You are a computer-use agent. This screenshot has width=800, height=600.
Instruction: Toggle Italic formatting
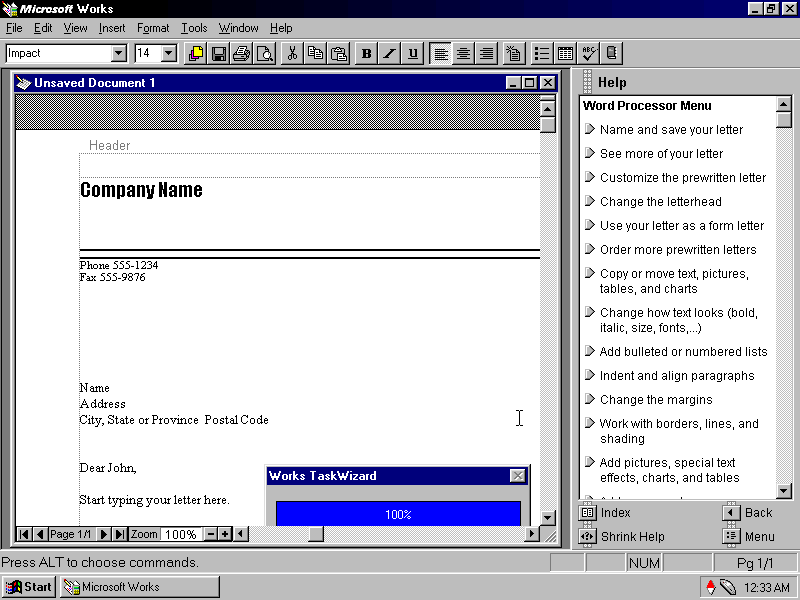click(389, 54)
